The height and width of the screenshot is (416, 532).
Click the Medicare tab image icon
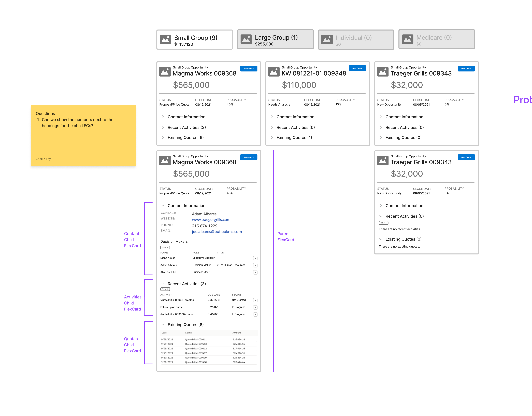click(x=408, y=39)
